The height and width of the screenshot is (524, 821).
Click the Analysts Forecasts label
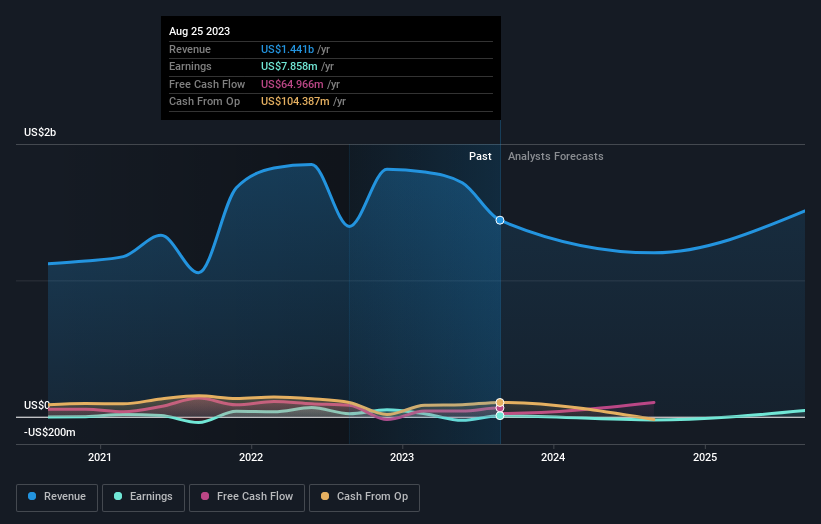(x=556, y=157)
